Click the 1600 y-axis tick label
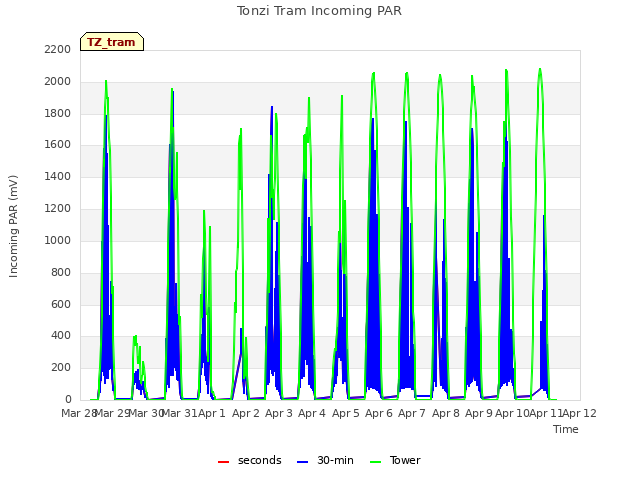This screenshot has width=640, height=480. click(x=58, y=144)
